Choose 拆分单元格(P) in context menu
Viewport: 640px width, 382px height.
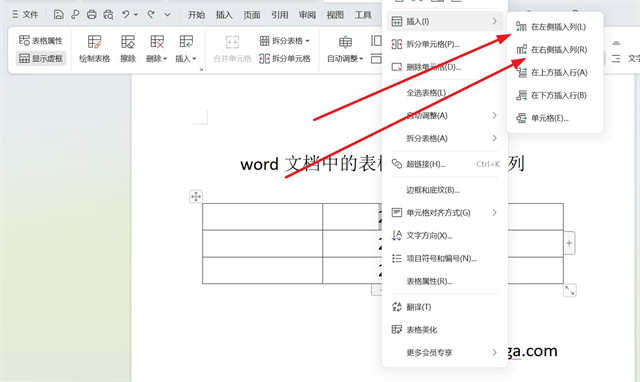[x=445, y=44]
